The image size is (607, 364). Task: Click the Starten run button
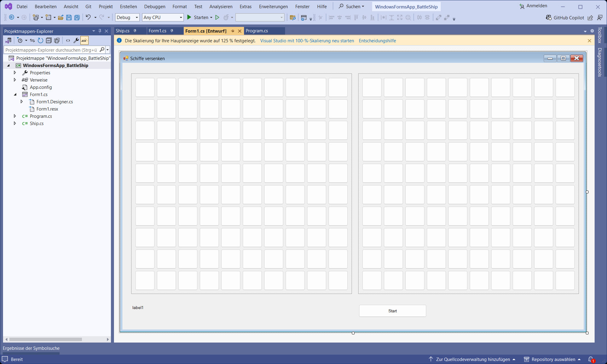click(197, 18)
